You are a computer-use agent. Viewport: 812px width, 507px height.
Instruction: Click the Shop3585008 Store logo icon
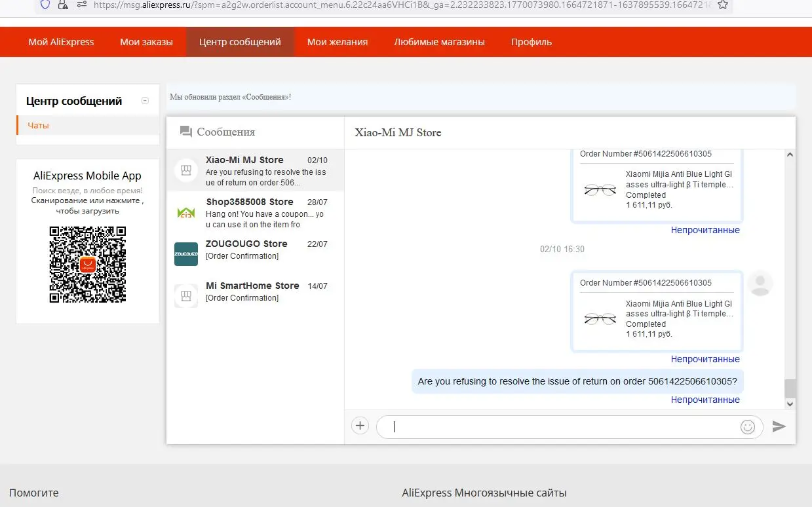point(186,212)
